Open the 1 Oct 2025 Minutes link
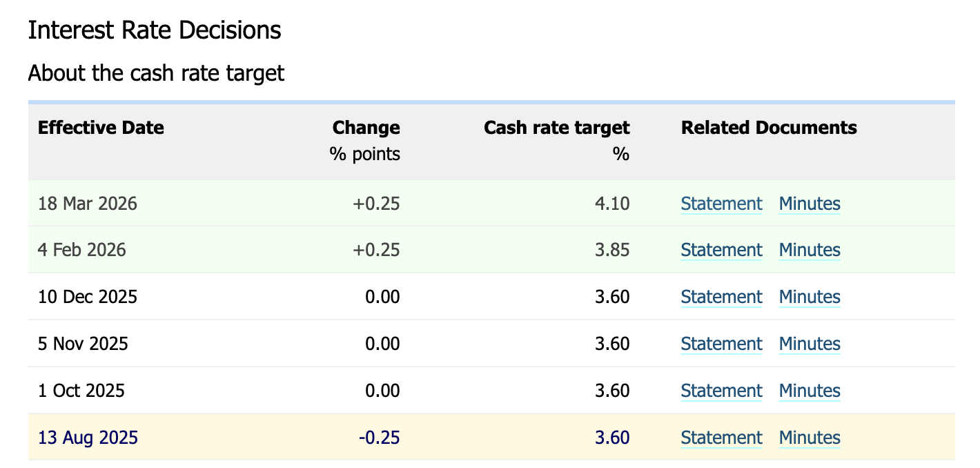The image size is (980, 468). [810, 391]
